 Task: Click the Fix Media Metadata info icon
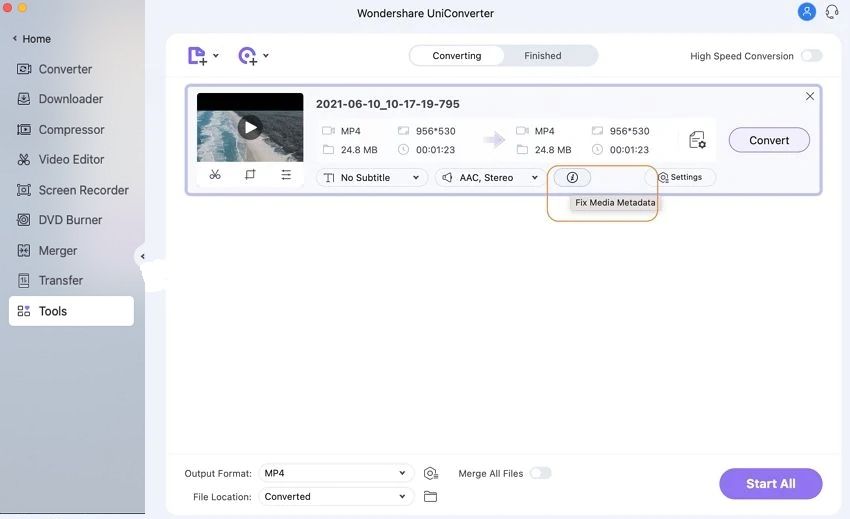(572, 177)
